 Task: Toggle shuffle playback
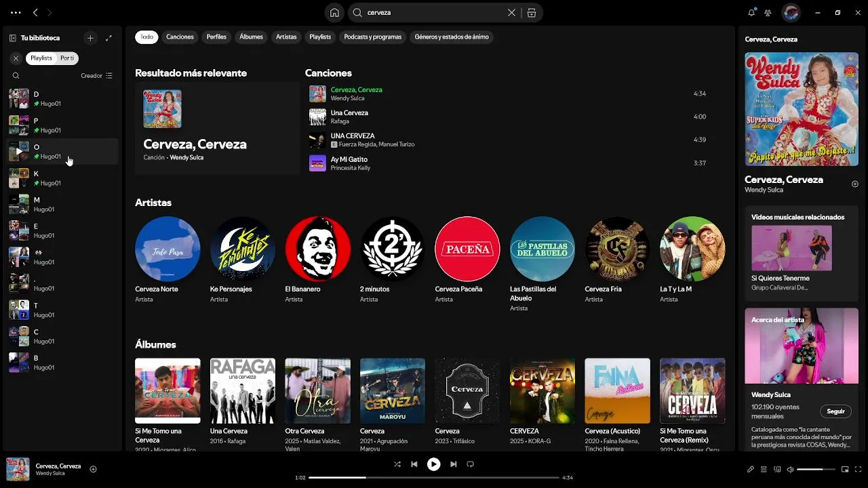[x=397, y=464]
